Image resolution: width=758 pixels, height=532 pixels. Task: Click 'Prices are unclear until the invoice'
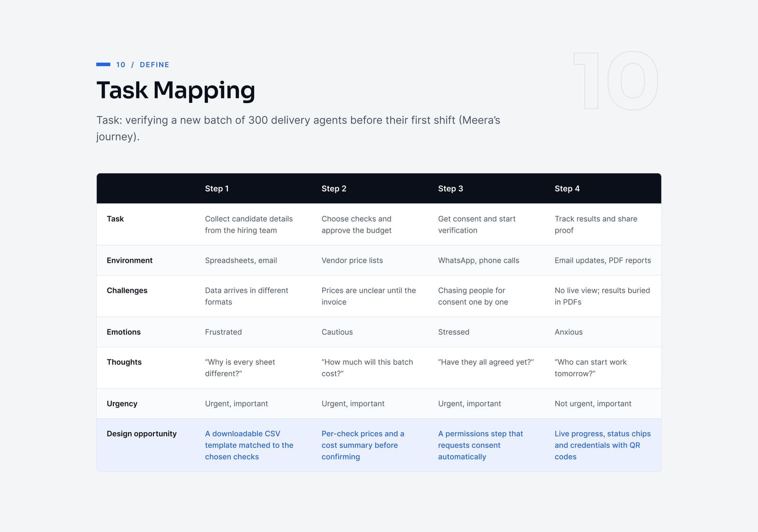click(369, 296)
